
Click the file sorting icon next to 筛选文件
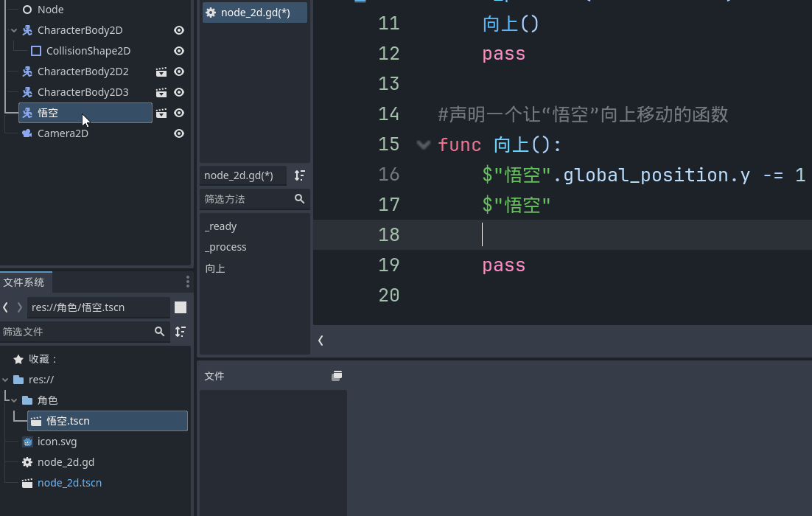pos(181,332)
